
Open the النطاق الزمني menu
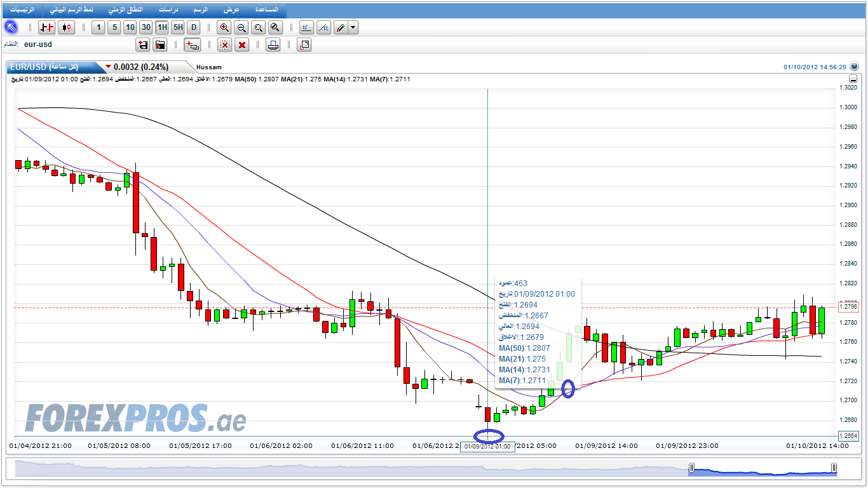pyautogui.click(x=125, y=11)
